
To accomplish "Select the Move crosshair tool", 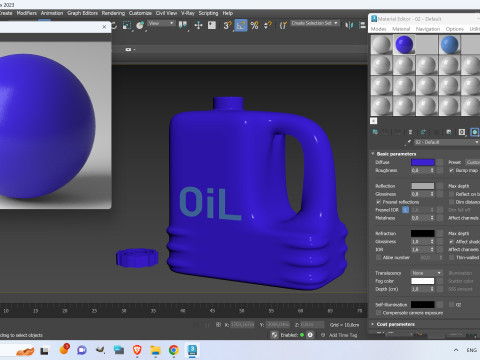I will (198, 25).
